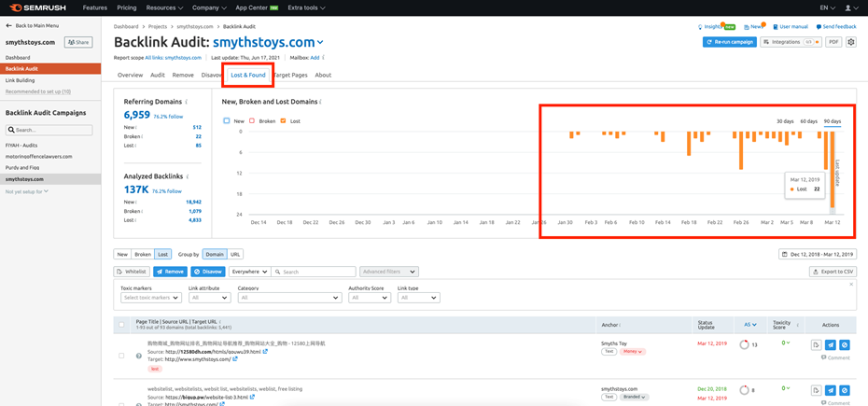Whitelist the biqup.aw row

(x=816, y=390)
